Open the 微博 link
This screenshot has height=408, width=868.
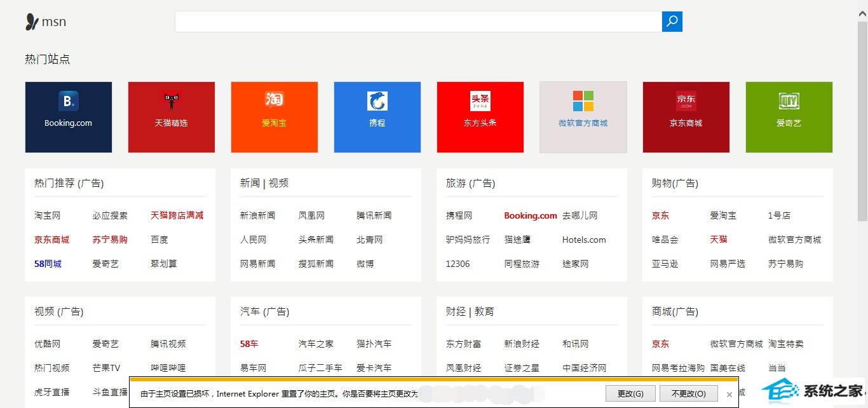click(365, 264)
